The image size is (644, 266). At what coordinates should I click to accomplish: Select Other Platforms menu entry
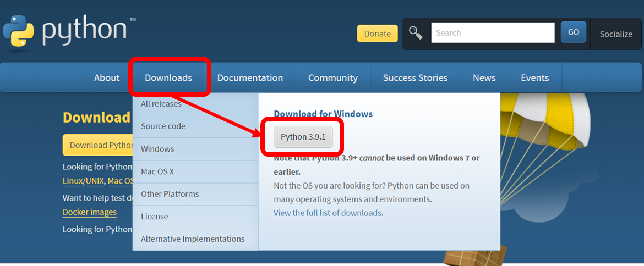pos(195,194)
